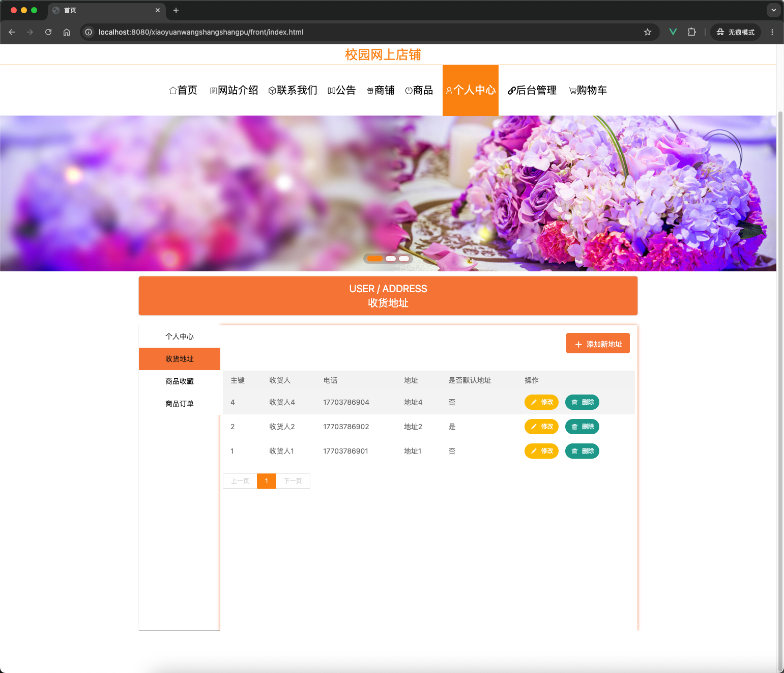Select the first orange carousel indicator

coord(375,259)
